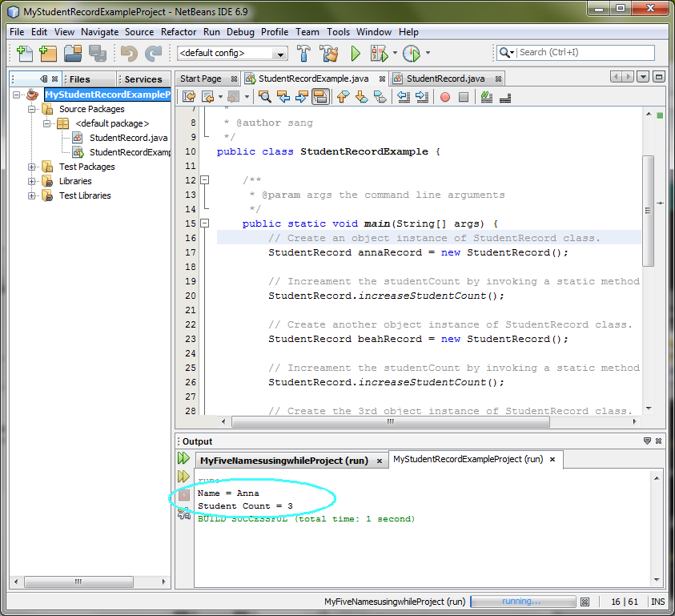Start macro recording with red circle
675x616 pixels.
coord(445,98)
